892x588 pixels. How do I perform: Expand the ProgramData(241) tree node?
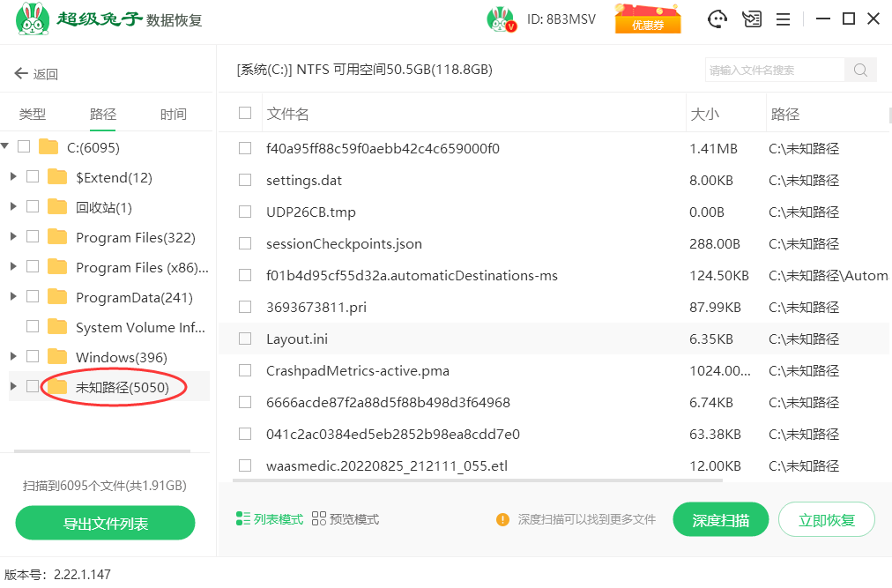(13, 297)
